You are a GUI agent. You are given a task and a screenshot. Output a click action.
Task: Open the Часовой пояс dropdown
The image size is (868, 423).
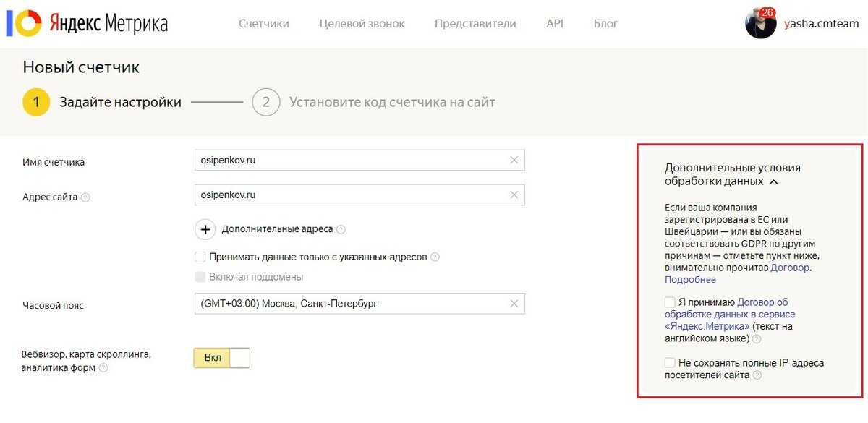coord(359,304)
